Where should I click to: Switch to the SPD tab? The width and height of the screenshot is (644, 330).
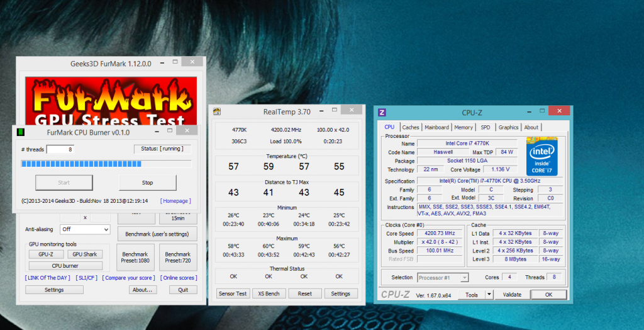point(486,127)
